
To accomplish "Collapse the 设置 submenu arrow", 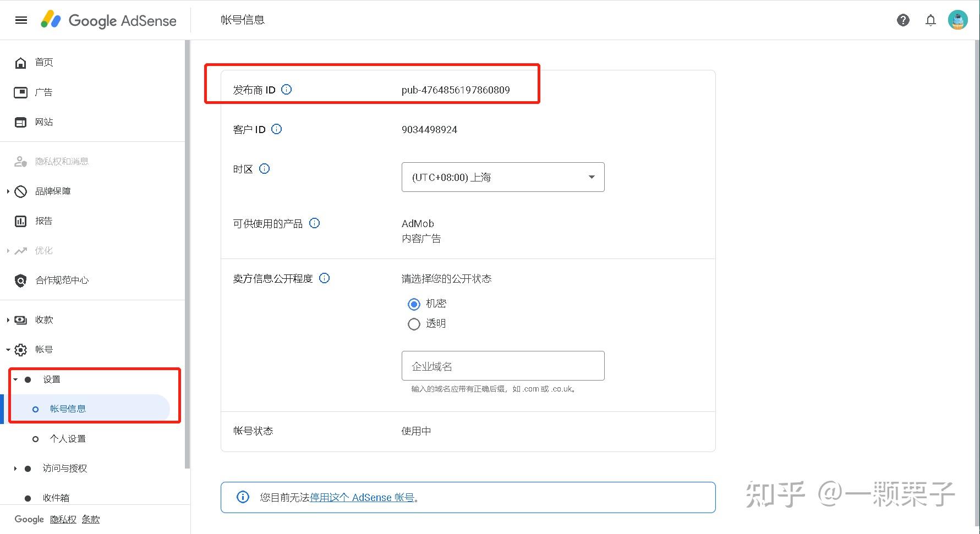I will coord(15,379).
